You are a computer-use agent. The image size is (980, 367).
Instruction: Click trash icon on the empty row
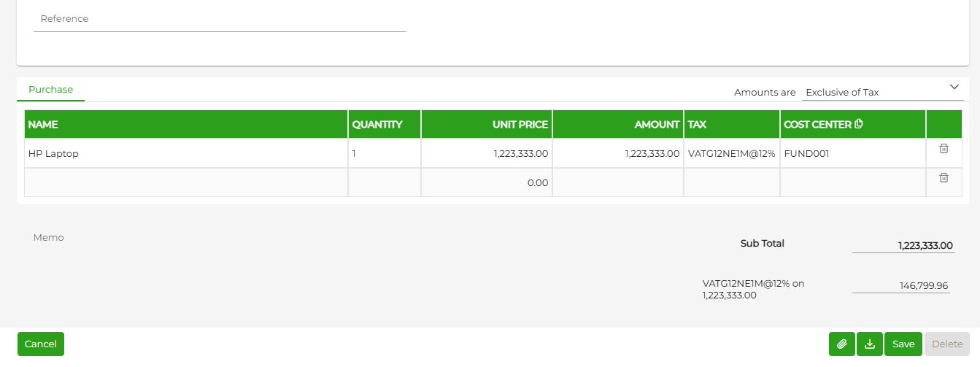(944, 177)
